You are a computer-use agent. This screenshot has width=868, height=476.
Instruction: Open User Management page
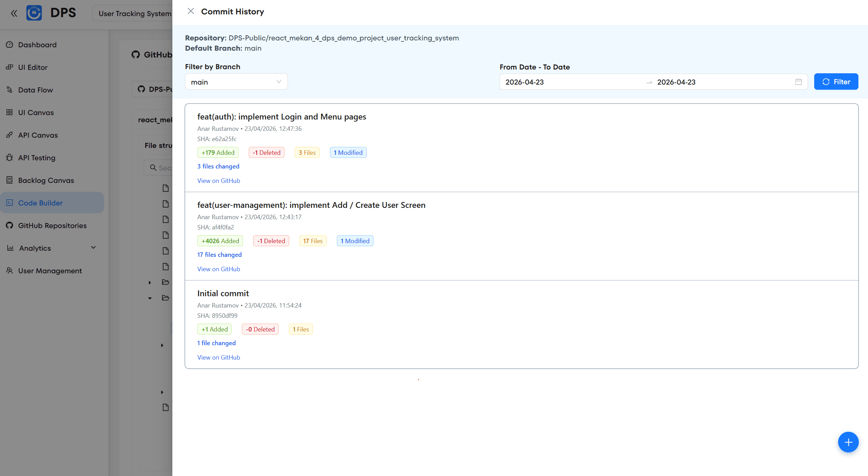click(52, 271)
